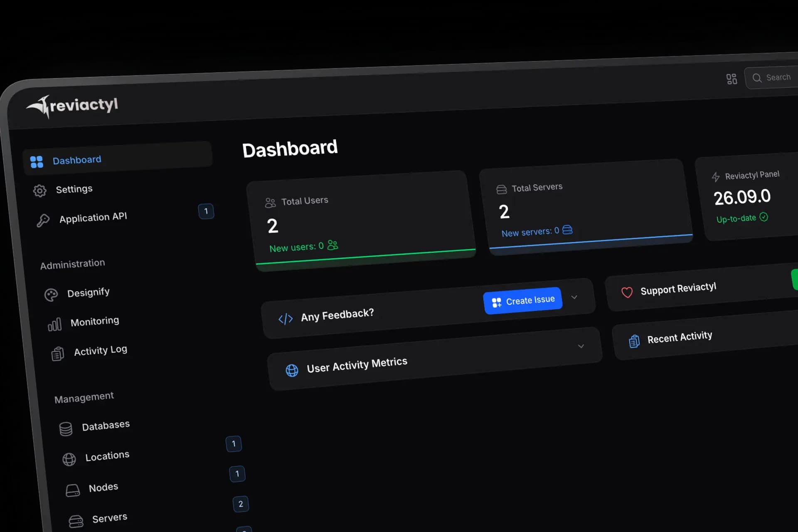Click the Designify sidebar label
798x532 pixels.
[89, 293]
